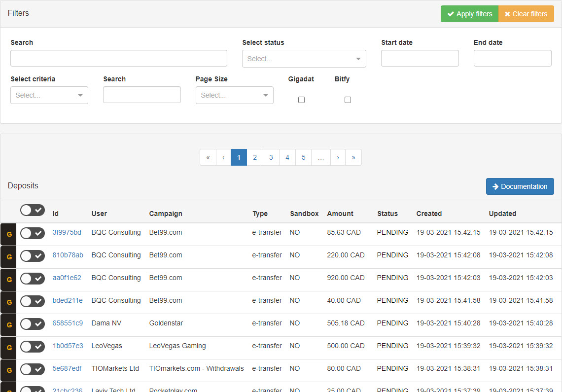Go to pagination page 5
The width and height of the screenshot is (562, 392).
(304, 157)
